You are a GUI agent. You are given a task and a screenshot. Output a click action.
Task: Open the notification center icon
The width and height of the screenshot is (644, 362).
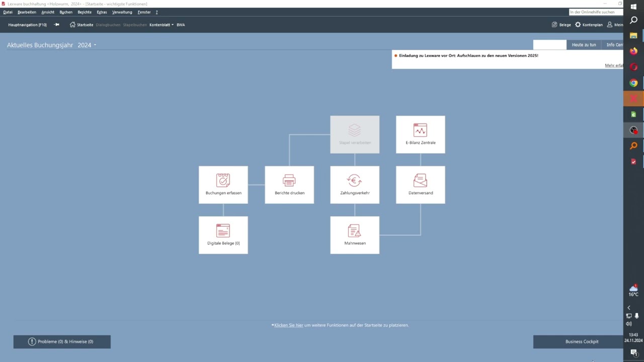(633, 353)
